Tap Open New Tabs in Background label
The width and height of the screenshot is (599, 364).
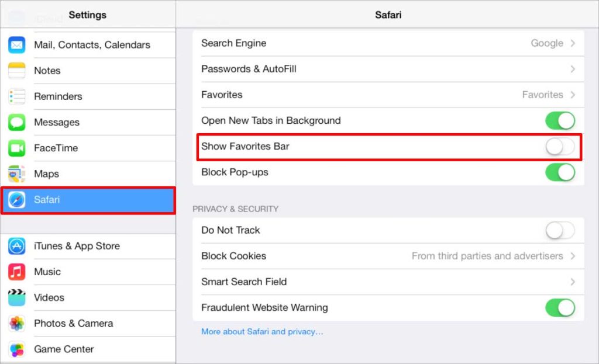pos(271,120)
